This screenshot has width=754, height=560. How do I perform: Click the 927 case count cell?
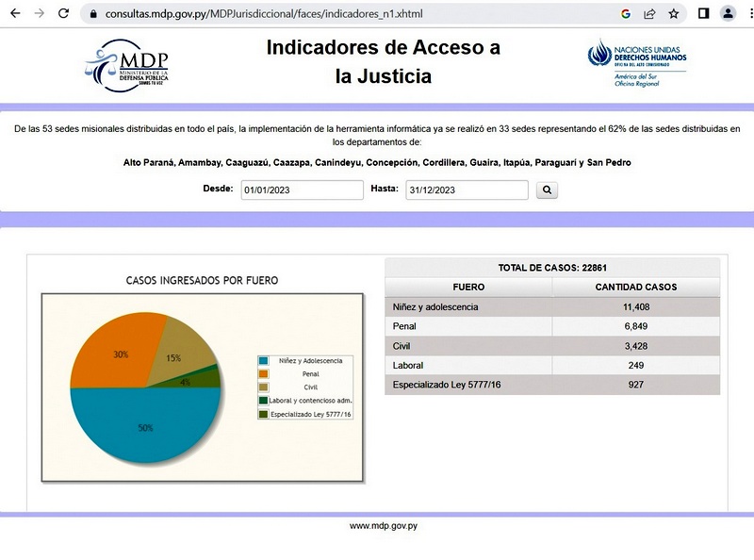point(636,385)
